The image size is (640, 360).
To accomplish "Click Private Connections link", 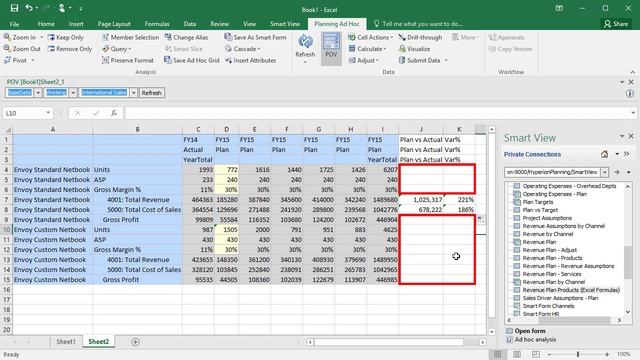I will coord(532,154).
